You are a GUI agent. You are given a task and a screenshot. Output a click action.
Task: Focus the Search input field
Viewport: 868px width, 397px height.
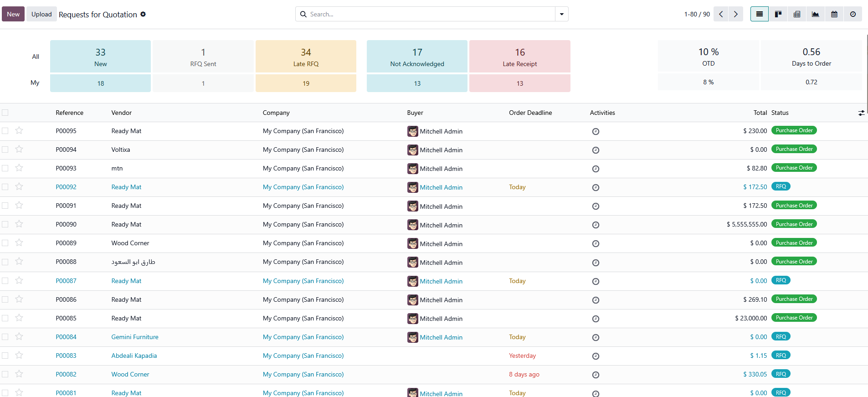tap(428, 14)
